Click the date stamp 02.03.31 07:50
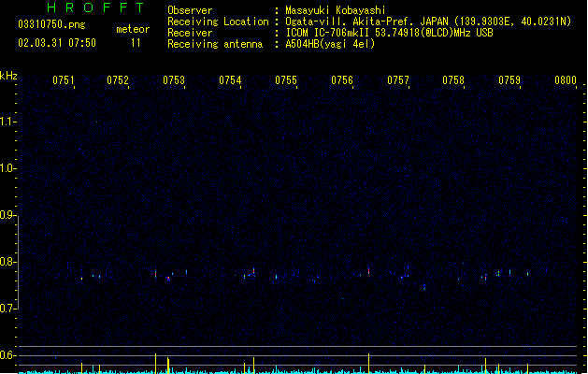 coord(57,43)
